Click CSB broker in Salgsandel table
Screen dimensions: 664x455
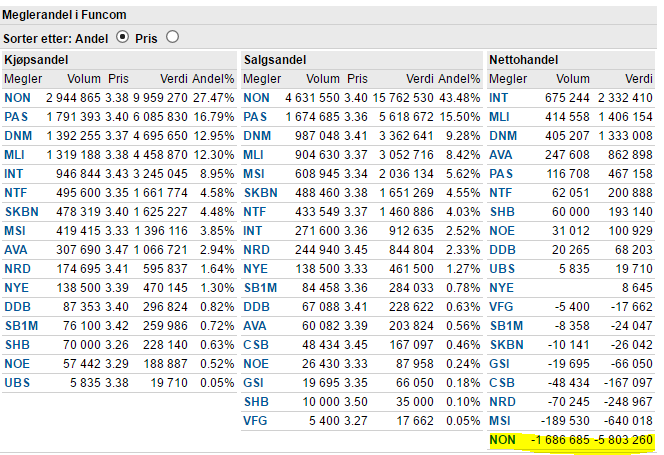pos(256,345)
